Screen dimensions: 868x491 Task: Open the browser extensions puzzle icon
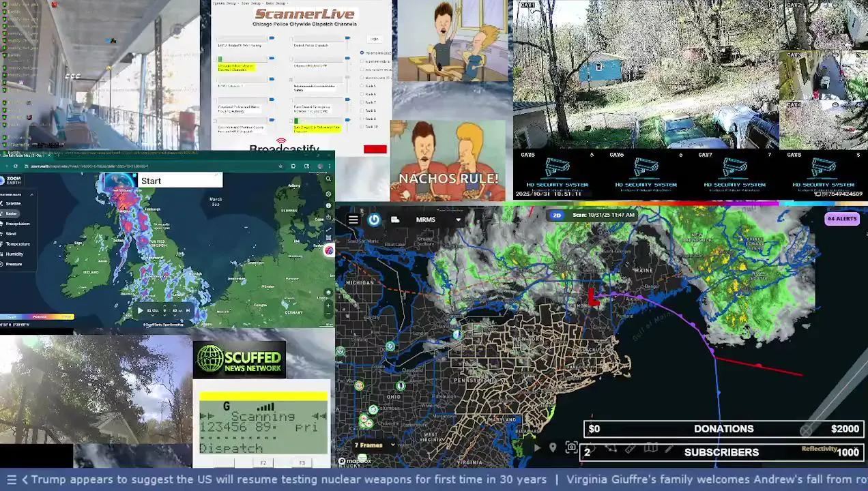point(293,166)
